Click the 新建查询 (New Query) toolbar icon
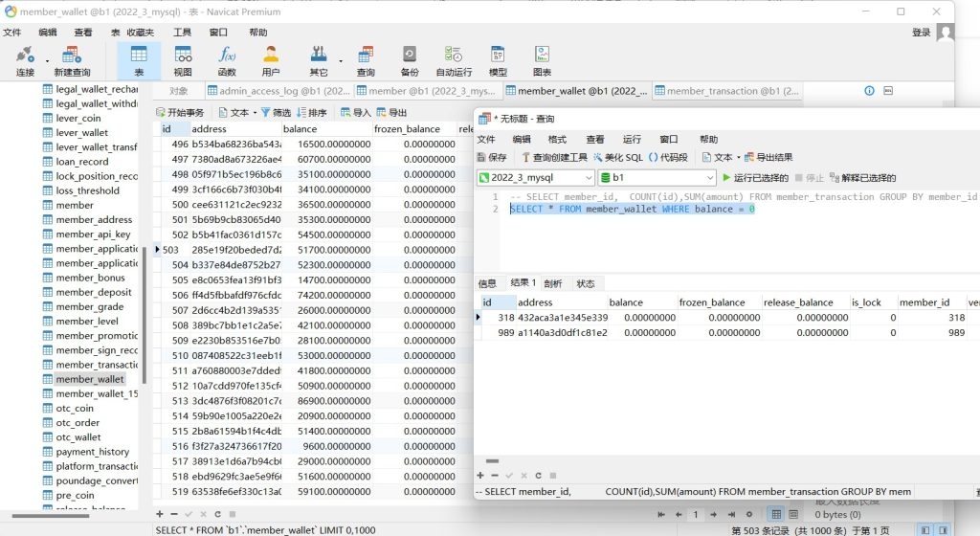Image resolution: width=980 pixels, height=536 pixels. tap(72, 60)
